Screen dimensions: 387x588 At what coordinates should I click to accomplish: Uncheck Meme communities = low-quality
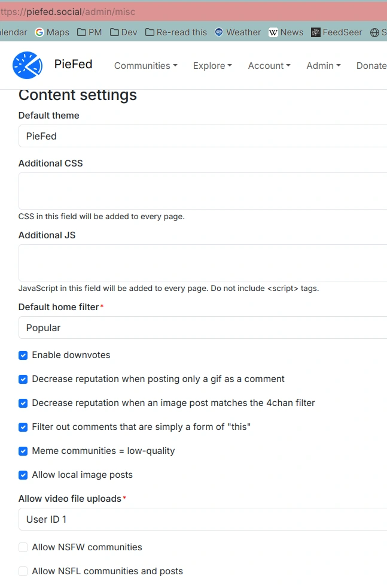point(23,451)
